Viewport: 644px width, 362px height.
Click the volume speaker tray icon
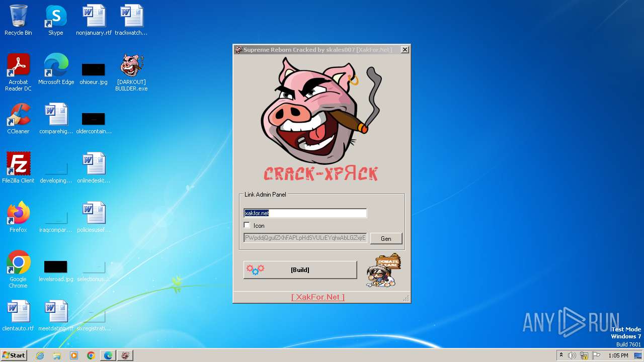click(x=572, y=355)
